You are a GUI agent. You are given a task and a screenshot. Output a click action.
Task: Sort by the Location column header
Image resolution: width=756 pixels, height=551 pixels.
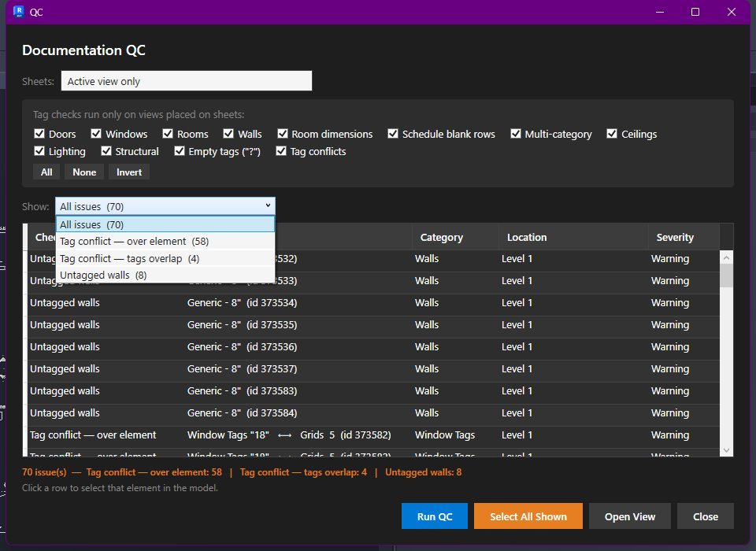click(573, 237)
